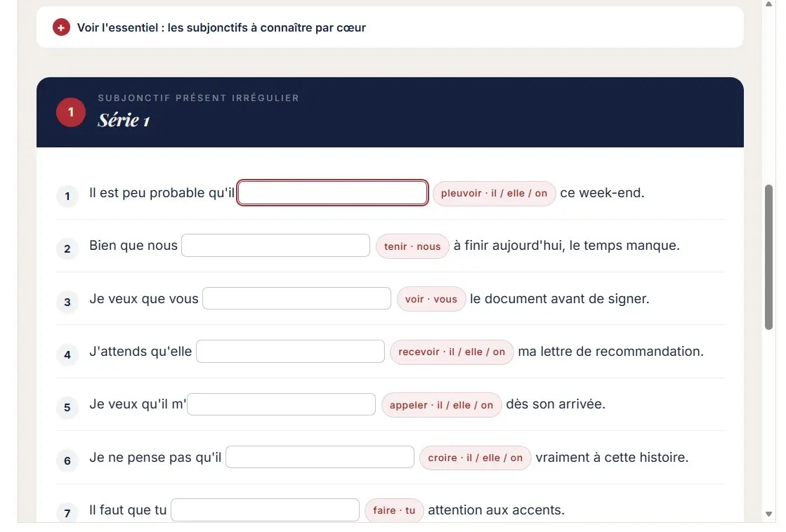This screenshot has width=786, height=532.
Task: Click the 'tenir · nous' hint tag
Action: tap(412, 246)
